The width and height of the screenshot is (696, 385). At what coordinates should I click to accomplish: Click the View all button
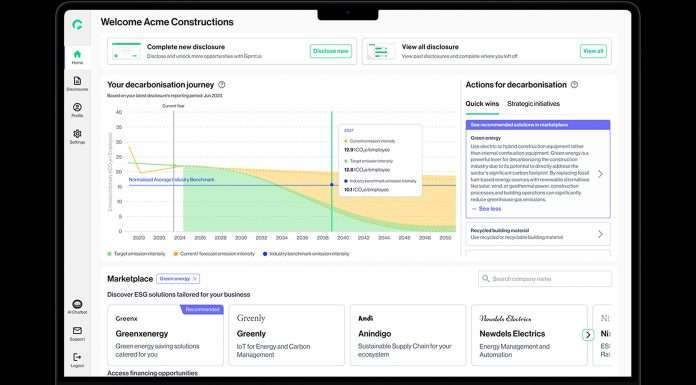pyautogui.click(x=593, y=51)
